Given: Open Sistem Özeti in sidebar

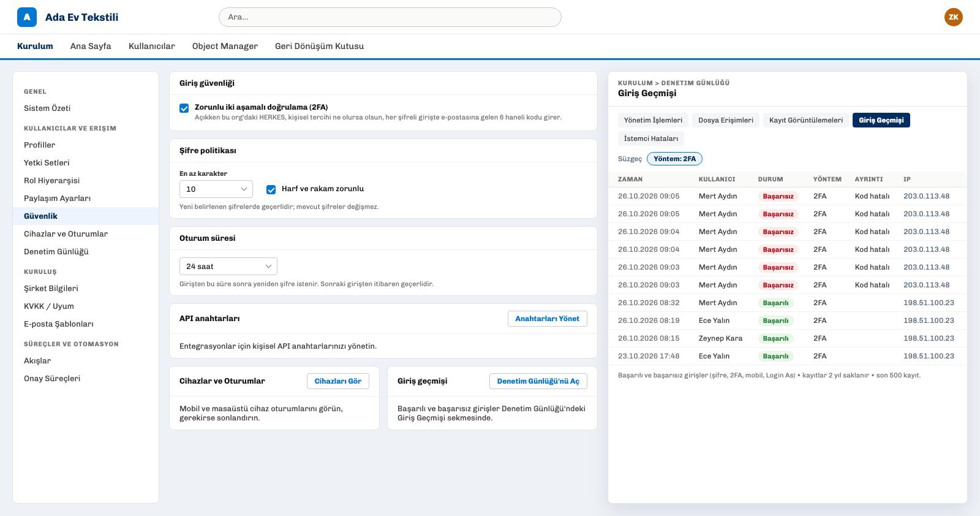Looking at the screenshot, I should [86, 108].
